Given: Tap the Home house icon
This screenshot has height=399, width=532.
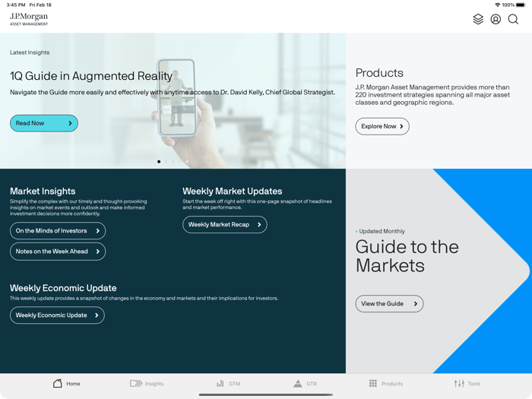Looking at the screenshot, I should pos(58,383).
